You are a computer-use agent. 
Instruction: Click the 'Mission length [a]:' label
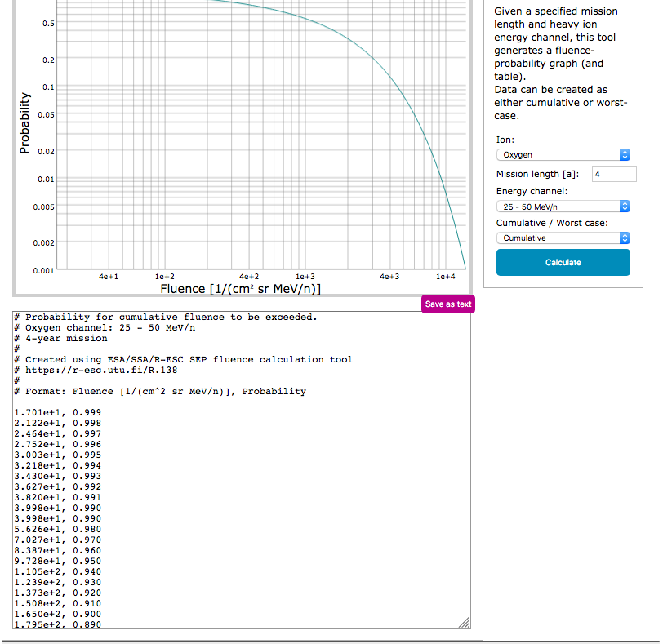tap(537, 175)
